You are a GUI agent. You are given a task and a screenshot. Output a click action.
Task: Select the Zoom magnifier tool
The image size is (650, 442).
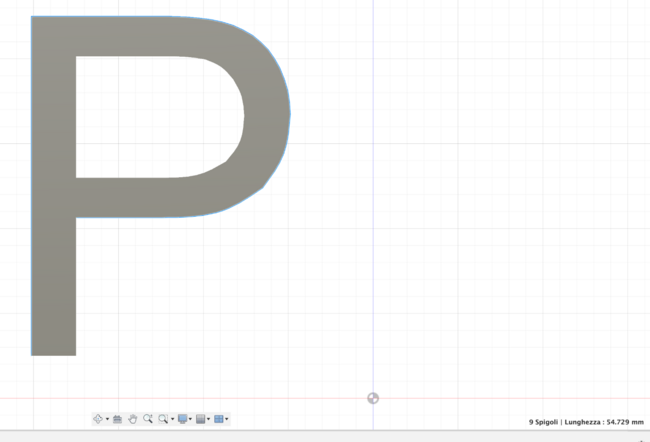pos(148,419)
